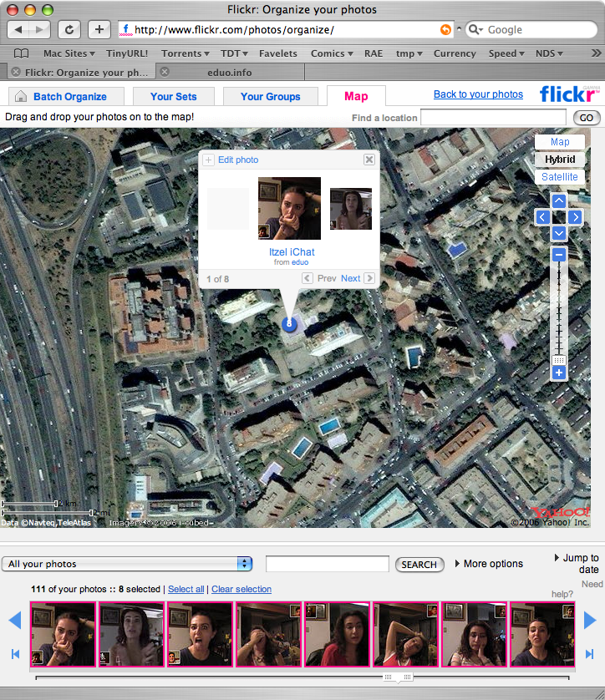
Task: Zoom in the map with plus button
Action: (x=558, y=373)
